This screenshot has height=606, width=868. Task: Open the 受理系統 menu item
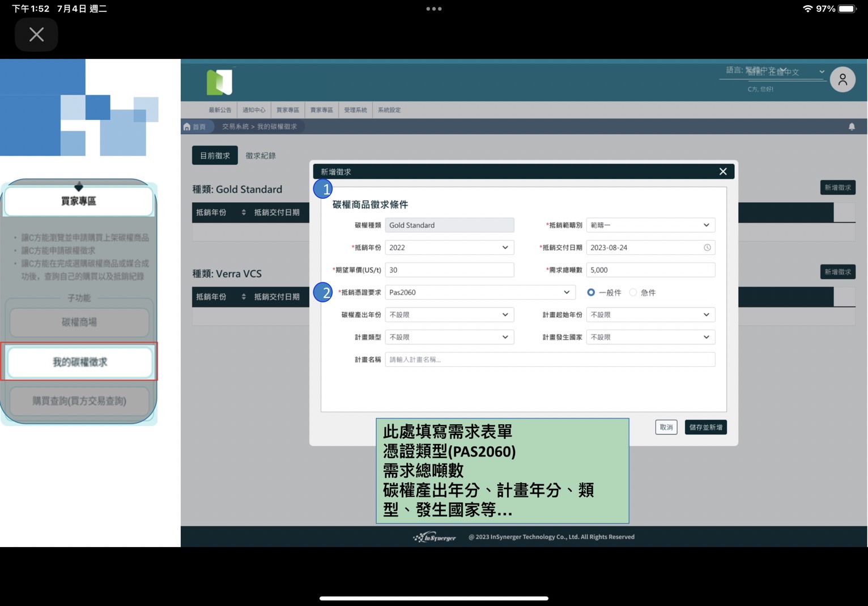355,110
